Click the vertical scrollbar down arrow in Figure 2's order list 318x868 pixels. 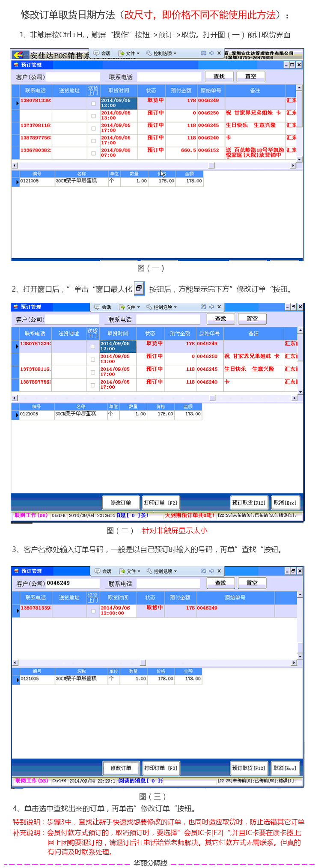click(300, 391)
